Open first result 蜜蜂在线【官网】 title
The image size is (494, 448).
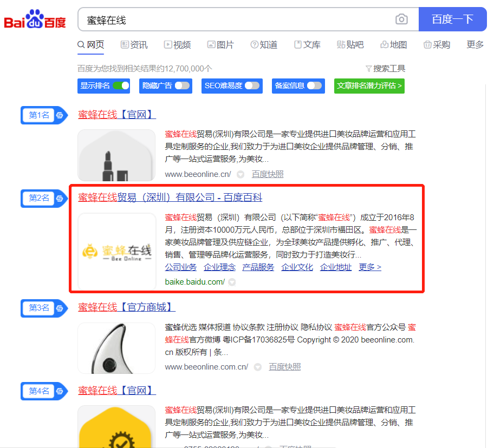[x=117, y=115]
